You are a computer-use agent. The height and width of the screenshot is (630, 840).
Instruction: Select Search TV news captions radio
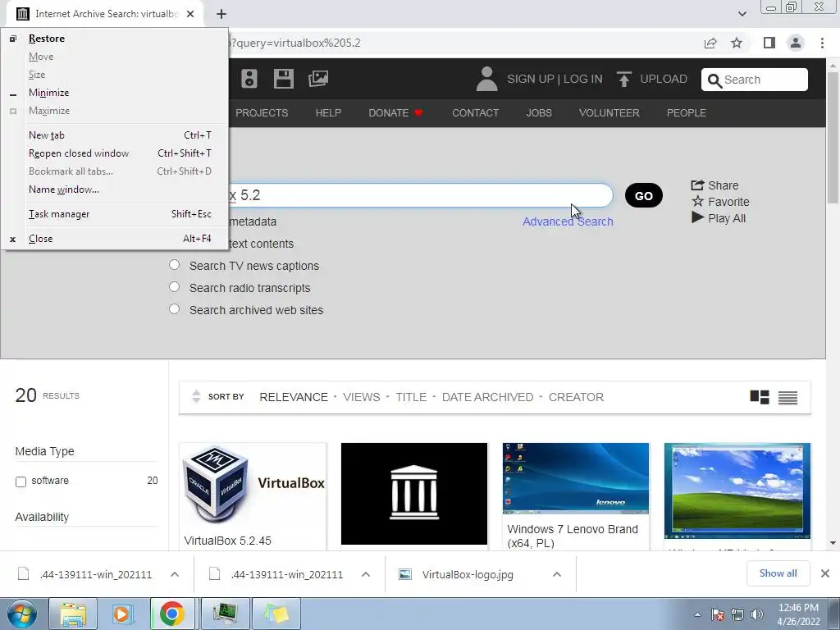[174, 265]
